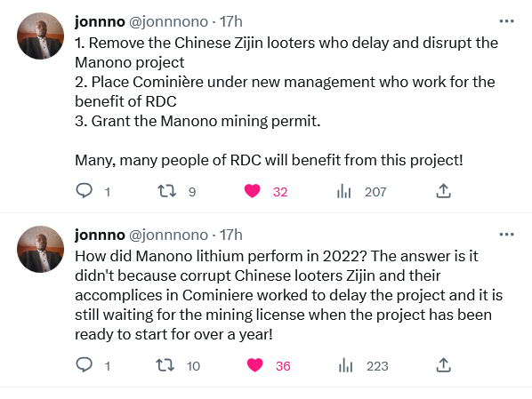The width and height of the screenshot is (532, 399).
Task: Share the first tweet via upload icon
Action: coord(443,191)
